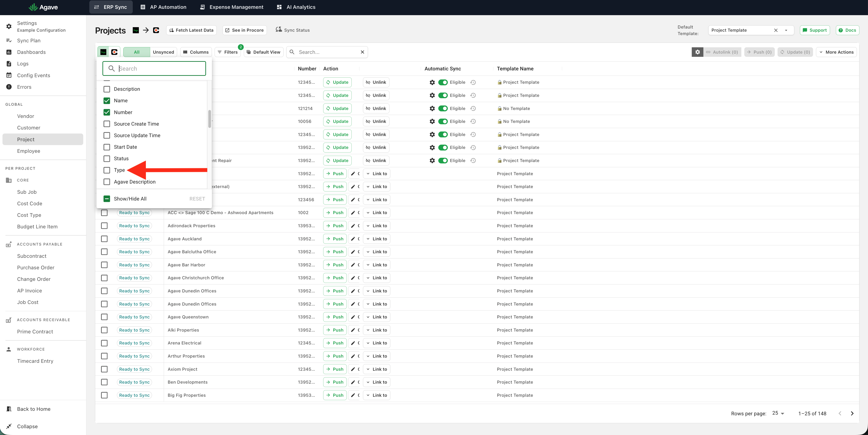Click edit pencil in Ashwood Apartments row
This screenshot has width=868, height=435.
pos(353,213)
